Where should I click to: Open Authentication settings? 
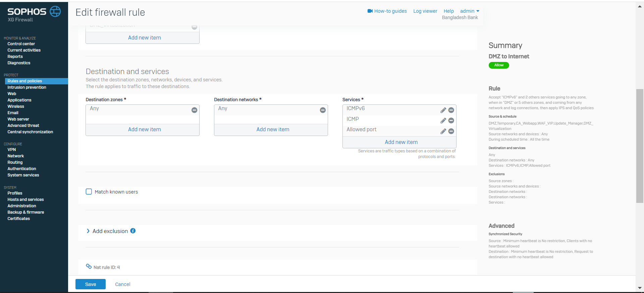point(22,169)
